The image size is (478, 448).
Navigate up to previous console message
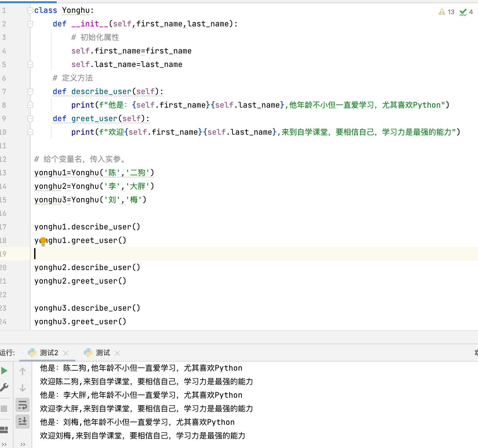tap(23, 371)
